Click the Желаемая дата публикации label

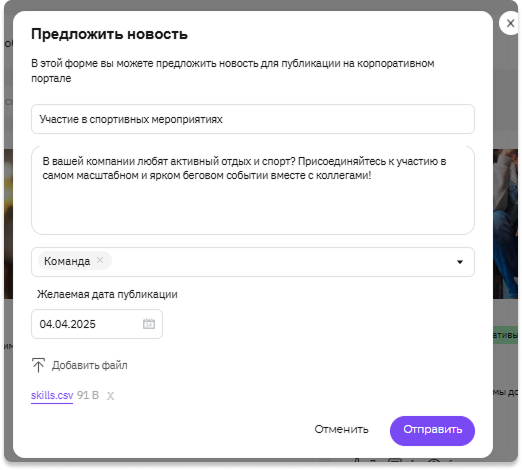(x=107, y=294)
